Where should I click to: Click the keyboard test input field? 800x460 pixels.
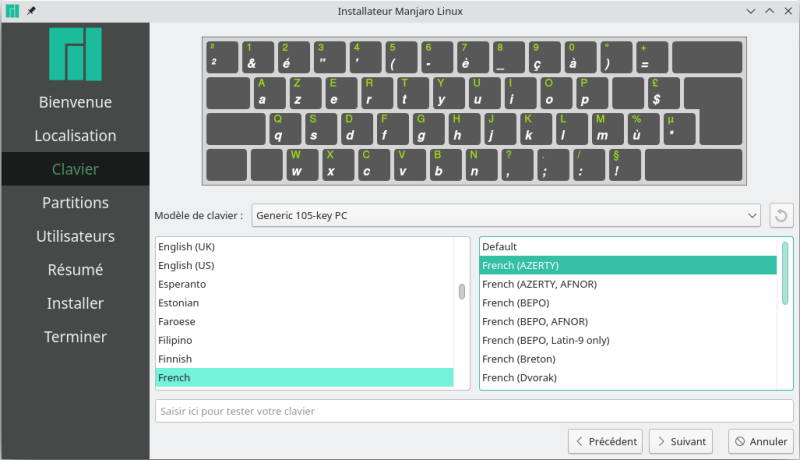coord(474,411)
